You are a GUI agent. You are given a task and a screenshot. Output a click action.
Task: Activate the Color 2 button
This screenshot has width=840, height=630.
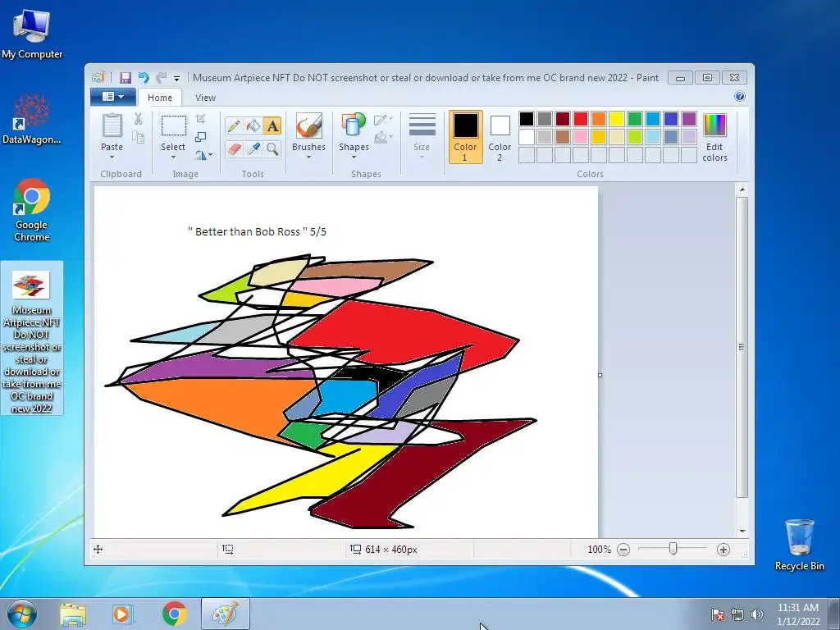(x=500, y=137)
